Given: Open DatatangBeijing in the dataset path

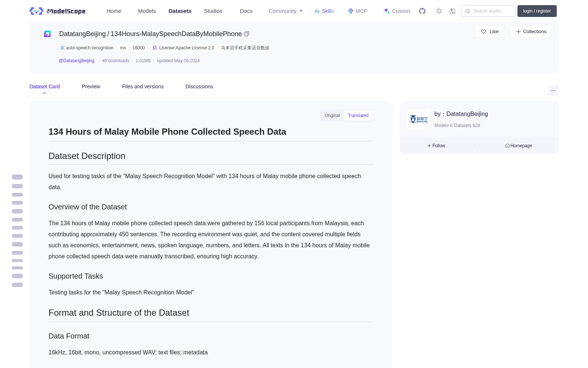Looking at the screenshot, I should tap(82, 34).
